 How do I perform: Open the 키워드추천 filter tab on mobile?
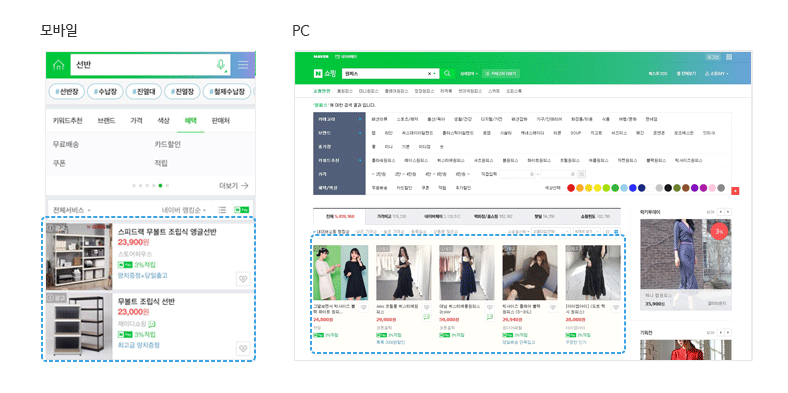pos(67,121)
